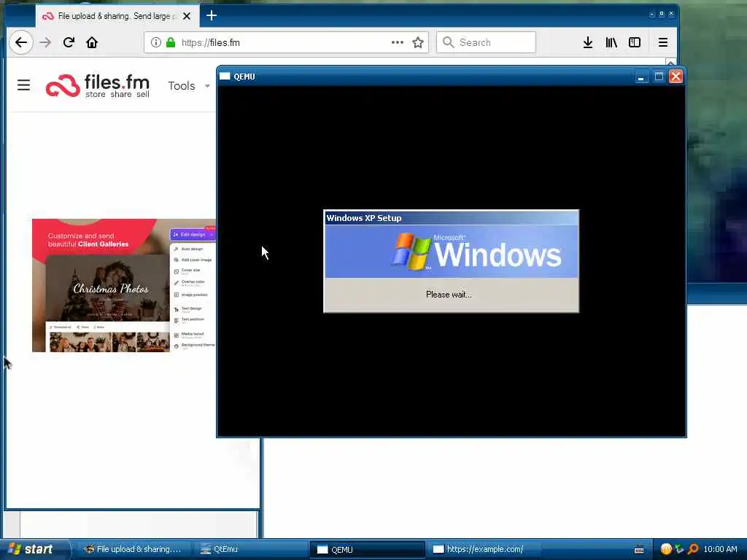The width and height of the screenshot is (747, 560).
Task: Open the Firefox hamburger menu
Action: point(662,42)
